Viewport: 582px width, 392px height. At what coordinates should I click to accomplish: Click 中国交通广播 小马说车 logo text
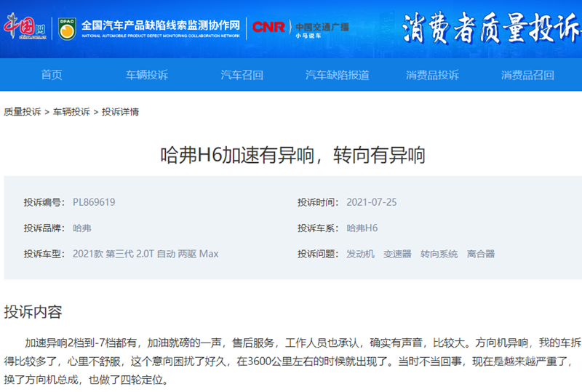322,30
